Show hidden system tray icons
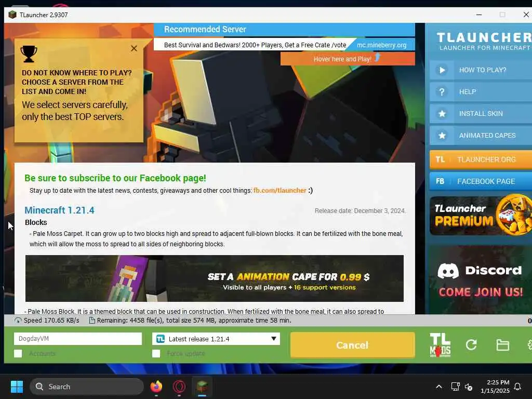The width and height of the screenshot is (532, 399). 438,387
